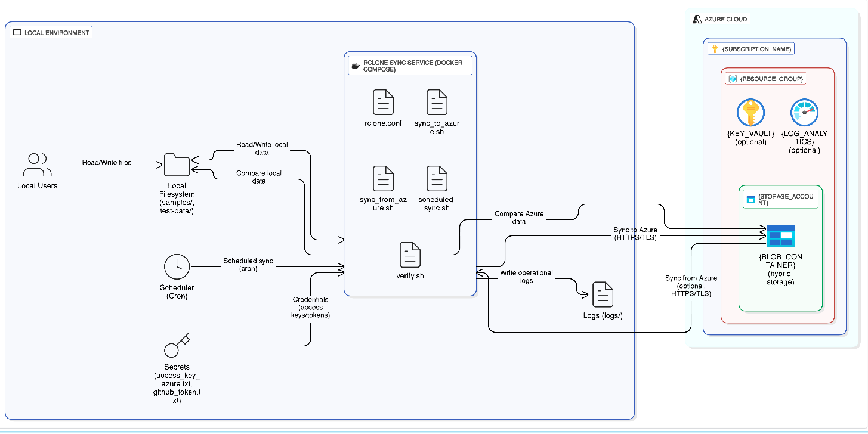Click the resource group cube icon

coord(733,79)
